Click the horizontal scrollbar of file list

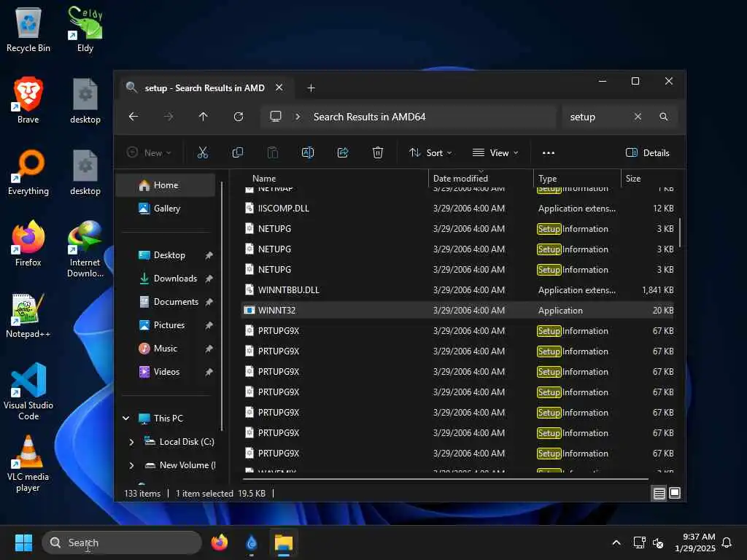click(x=446, y=478)
